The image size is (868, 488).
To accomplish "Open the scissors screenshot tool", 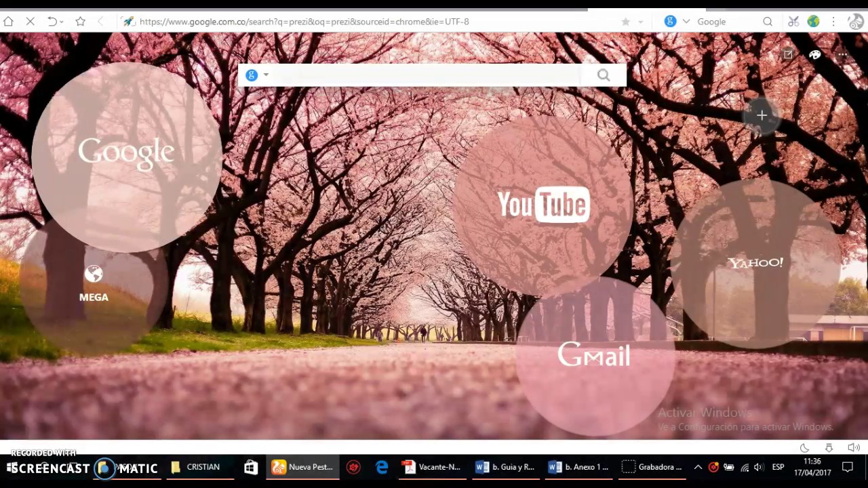I will (x=793, y=22).
